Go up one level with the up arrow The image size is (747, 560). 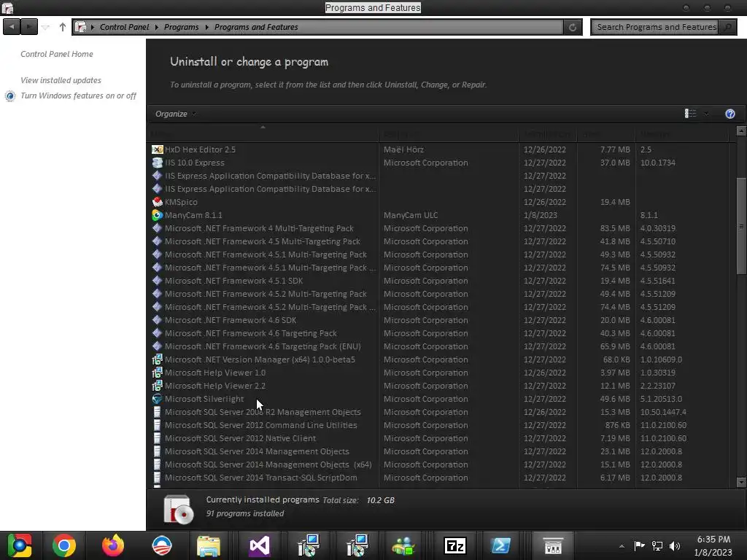[x=63, y=27]
